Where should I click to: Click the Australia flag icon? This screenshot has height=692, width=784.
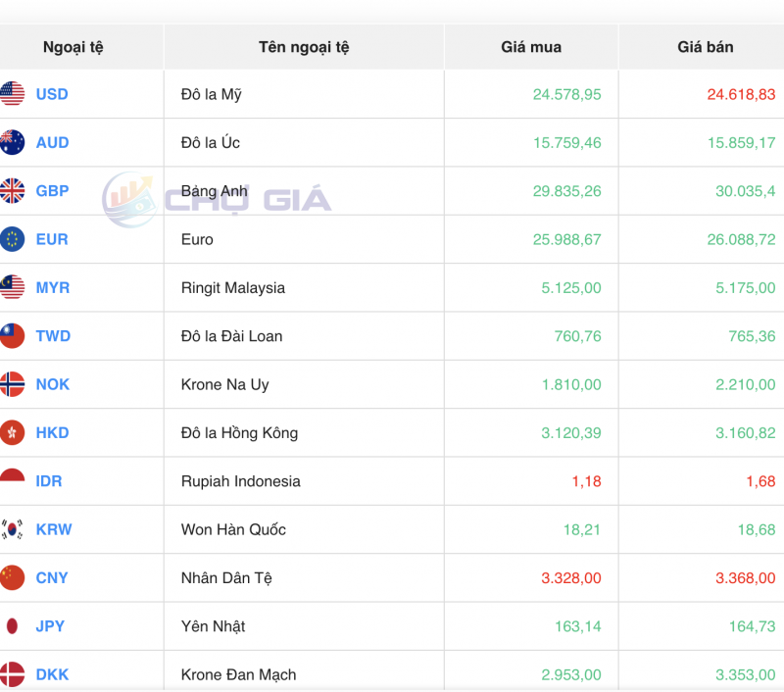click(x=14, y=142)
